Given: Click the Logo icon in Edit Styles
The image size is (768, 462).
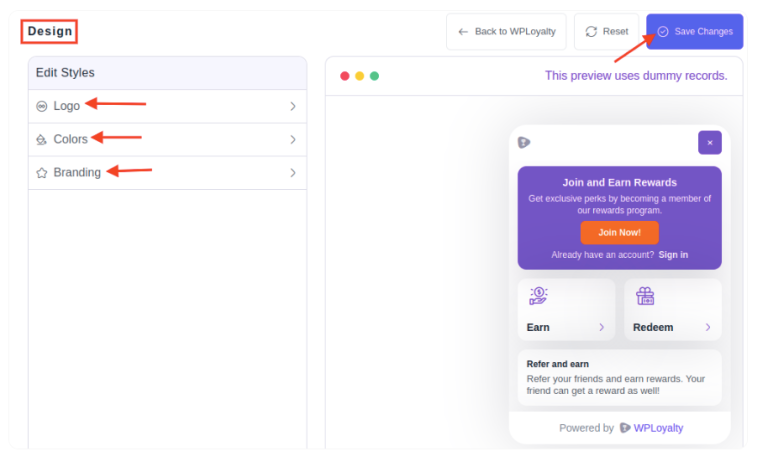Looking at the screenshot, I should (x=42, y=106).
